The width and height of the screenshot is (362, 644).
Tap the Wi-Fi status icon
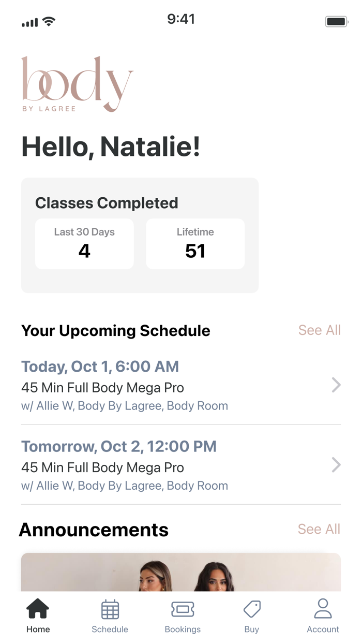(49, 21)
